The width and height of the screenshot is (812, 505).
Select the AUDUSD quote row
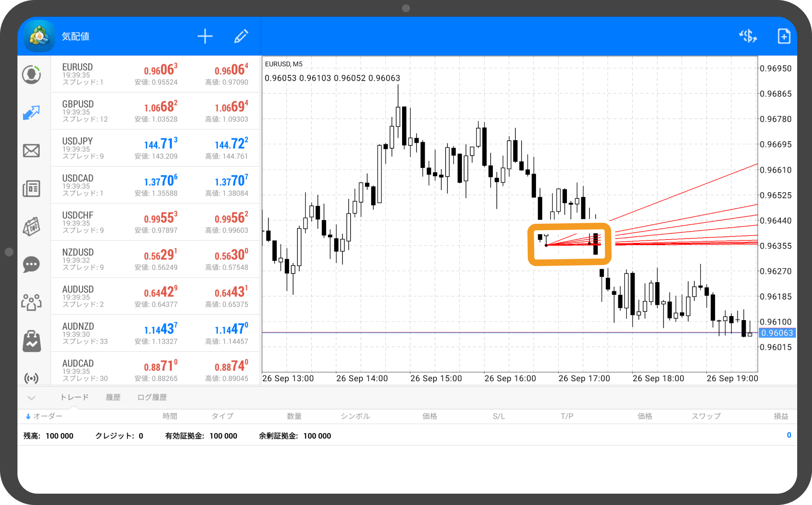pos(155,297)
